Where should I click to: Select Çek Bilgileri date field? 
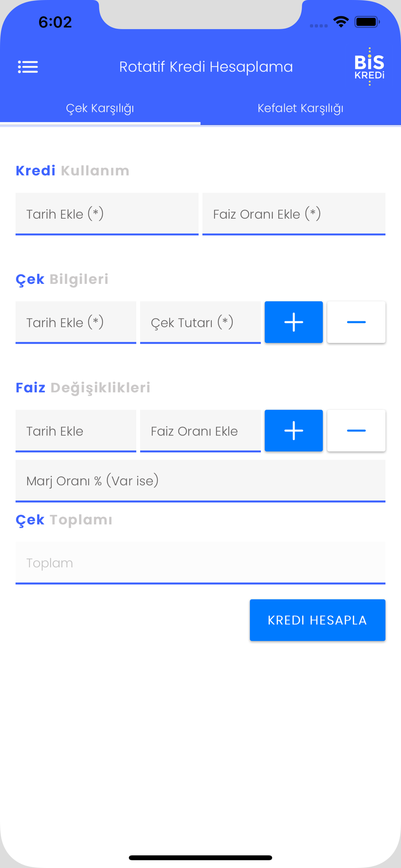pyautogui.click(x=76, y=322)
